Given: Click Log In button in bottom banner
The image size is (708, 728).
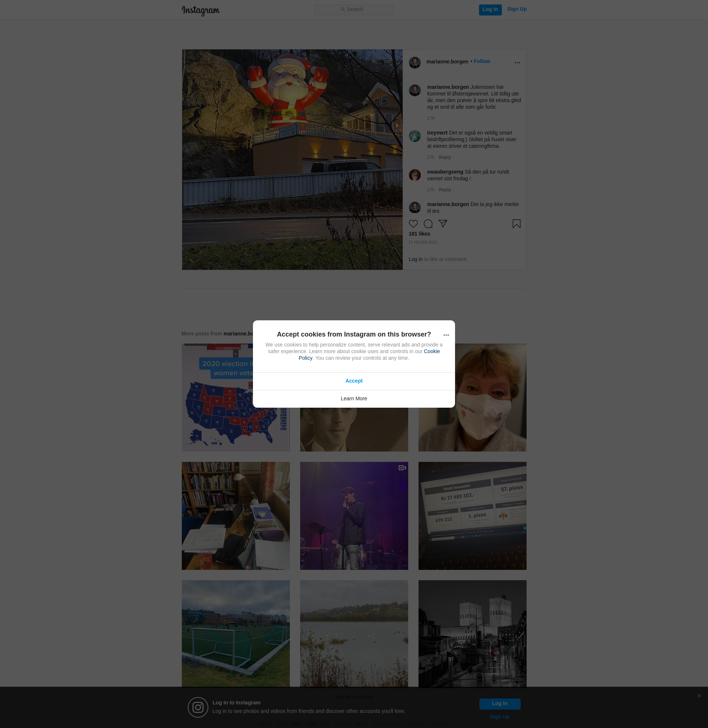Looking at the screenshot, I should [x=499, y=704].
